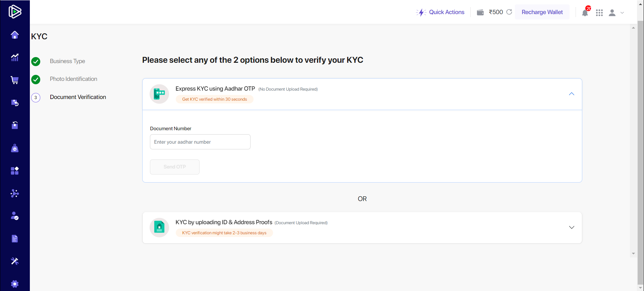This screenshot has height=291, width=644.
Task: Focus the aadhar number input field
Action: point(200,142)
